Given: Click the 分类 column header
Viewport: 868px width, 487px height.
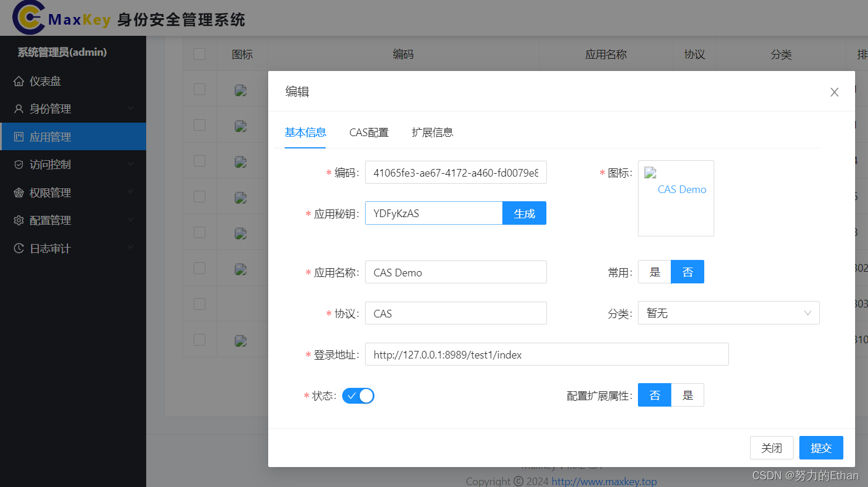Looking at the screenshot, I should (x=781, y=55).
